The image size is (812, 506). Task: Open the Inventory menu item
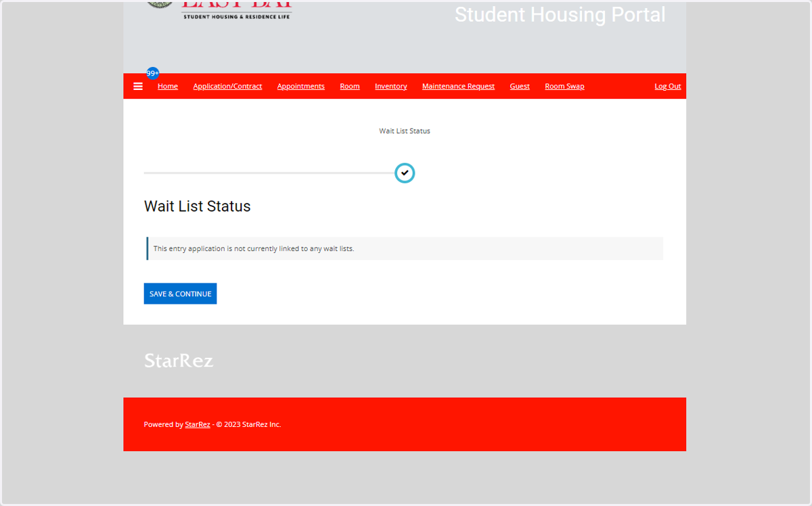(391, 87)
